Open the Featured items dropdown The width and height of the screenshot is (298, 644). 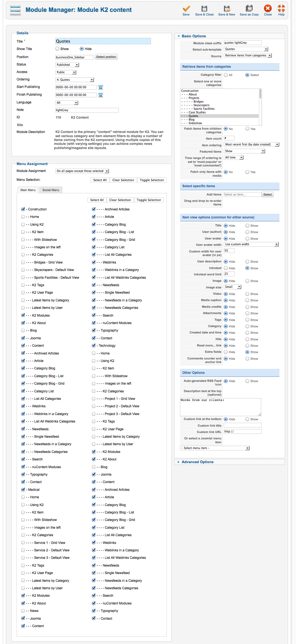tap(245, 151)
